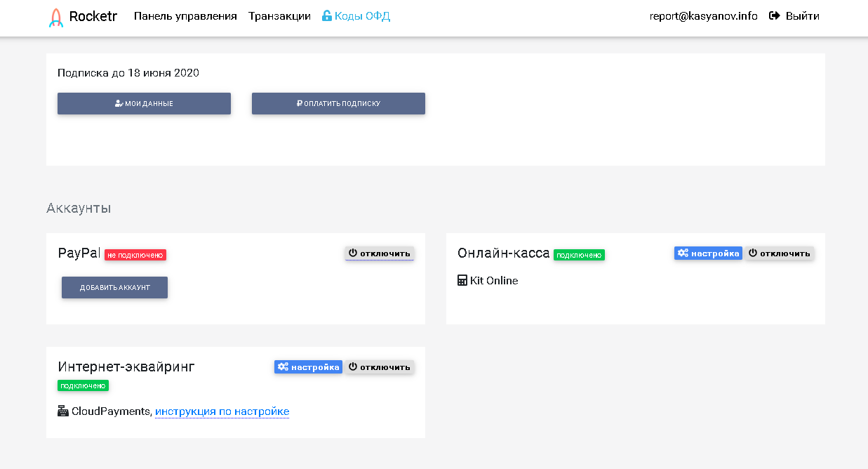Disable Онлайн-касса with отключить
The width and height of the screenshot is (868, 469).
(779, 253)
